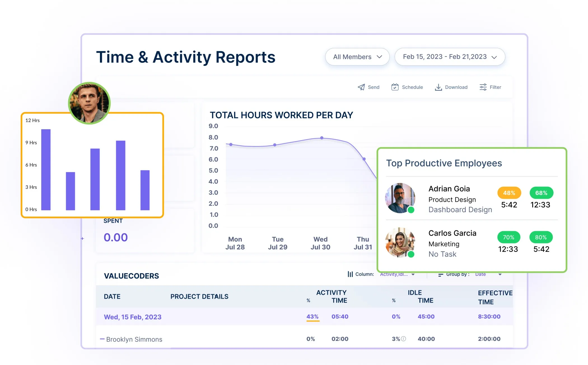The width and height of the screenshot is (588, 365).
Task: Click Adrian Goia's activity percentage badge 48%
Action: 508,193
